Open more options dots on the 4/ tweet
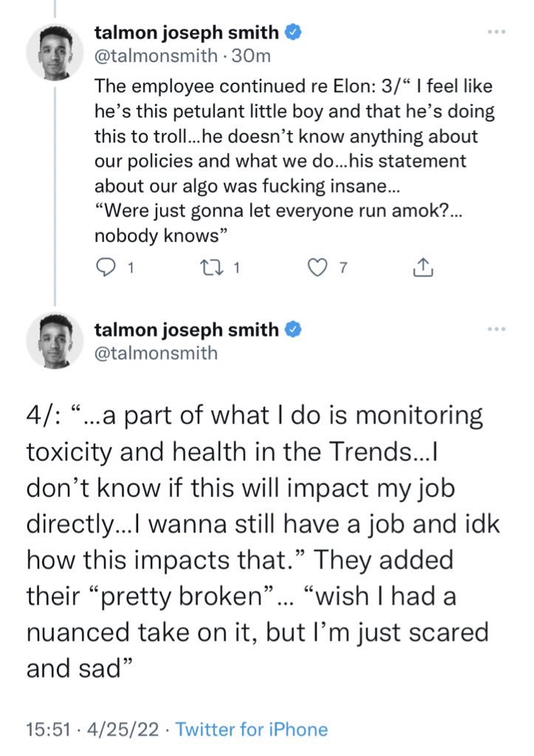534x756 pixels. 496,329
